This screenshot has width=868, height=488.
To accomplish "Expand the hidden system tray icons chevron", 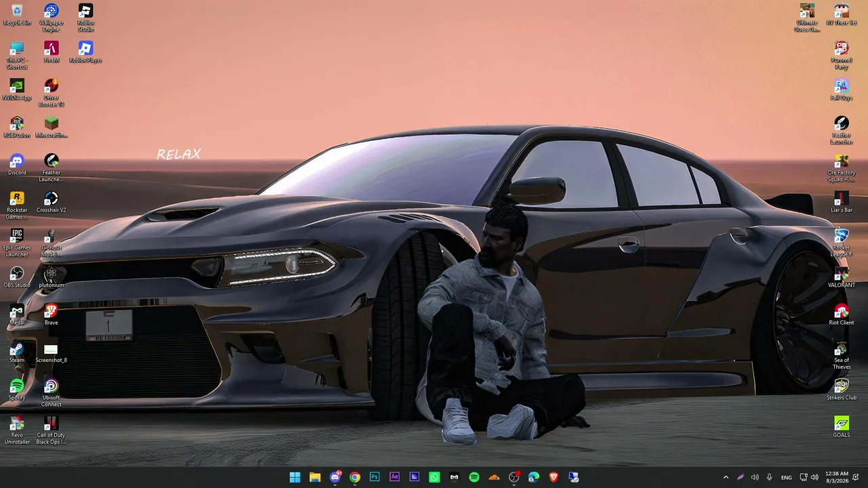I will point(726,477).
